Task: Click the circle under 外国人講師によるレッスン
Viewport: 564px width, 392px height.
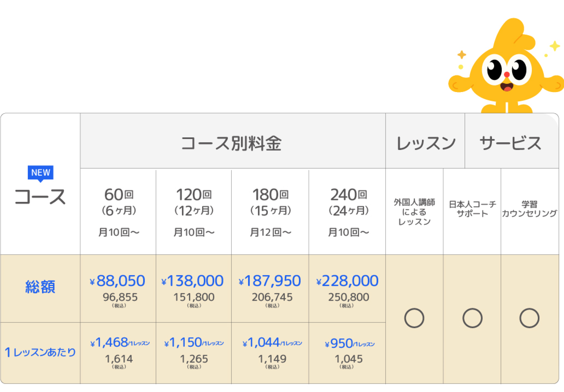Action: pos(414,318)
